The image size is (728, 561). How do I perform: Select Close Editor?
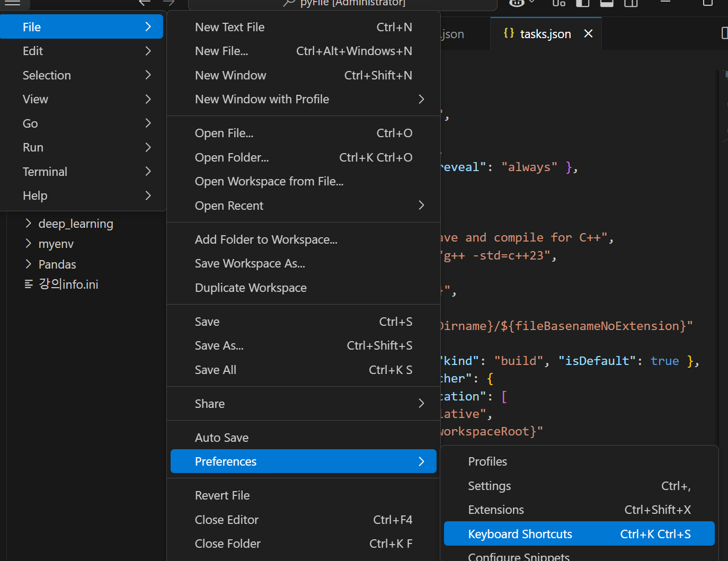304,520
